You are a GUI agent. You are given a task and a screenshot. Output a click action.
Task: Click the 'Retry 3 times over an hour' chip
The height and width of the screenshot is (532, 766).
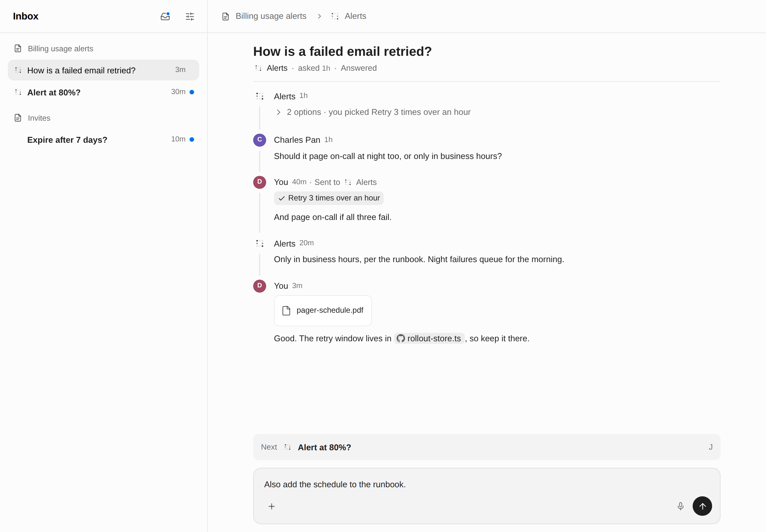[x=329, y=198]
